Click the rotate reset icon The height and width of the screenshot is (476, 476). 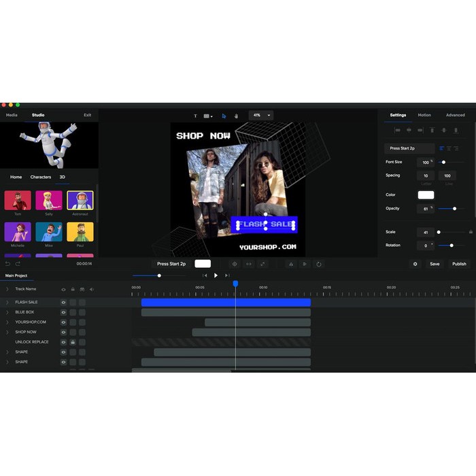[x=319, y=264]
